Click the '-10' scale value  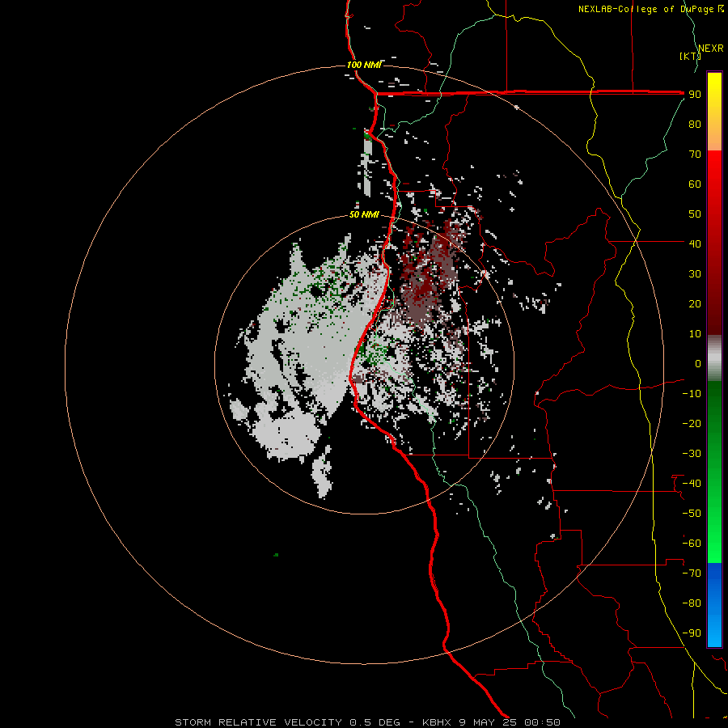tap(692, 394)
